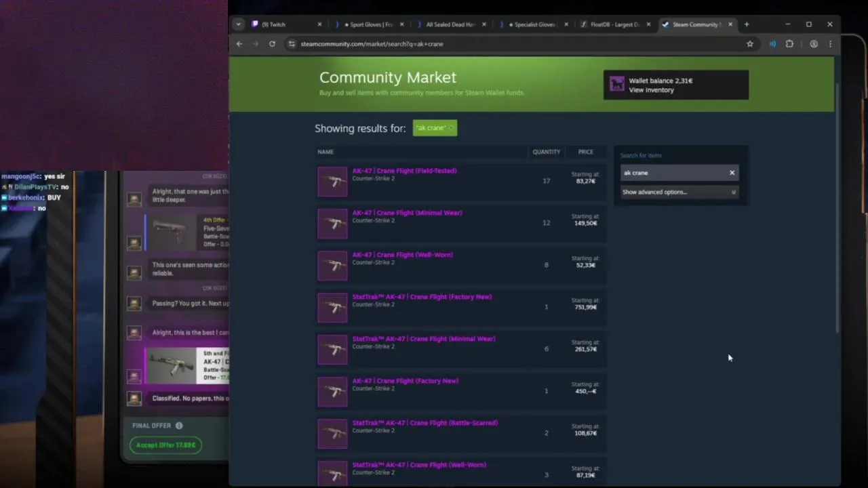Open non-StatTrak AK-47 Crane Flight (Factory New) listing

click(x=405, y=381)
